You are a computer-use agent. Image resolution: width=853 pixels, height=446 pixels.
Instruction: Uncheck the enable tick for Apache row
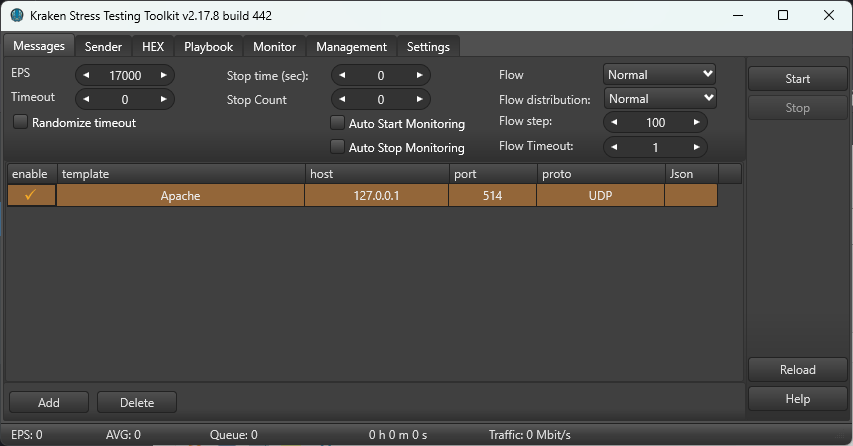[30, 195]
